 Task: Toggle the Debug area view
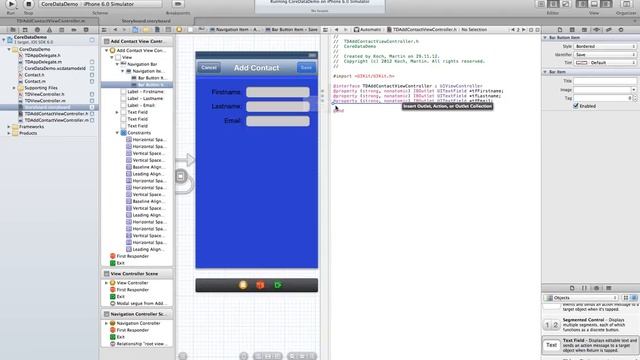coord(594,4)
